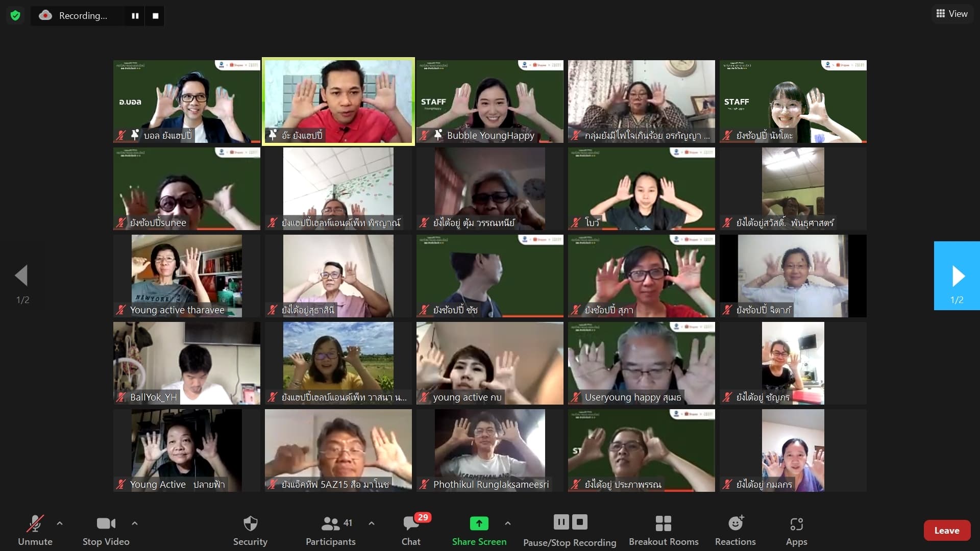Screen dimensions: 980x551
Task: Pause the cloud recording at the top
Action: (x=135, y=16)
